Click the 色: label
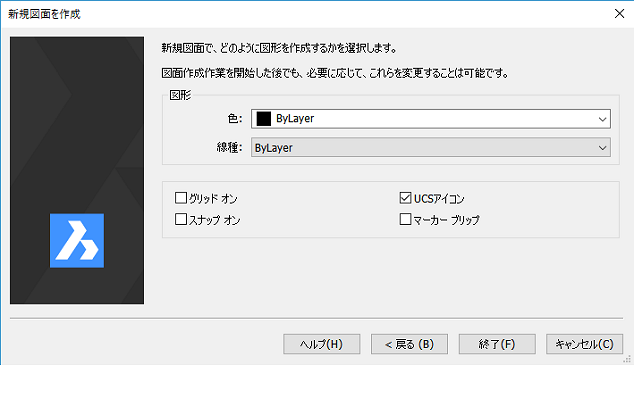 point(235,119)
